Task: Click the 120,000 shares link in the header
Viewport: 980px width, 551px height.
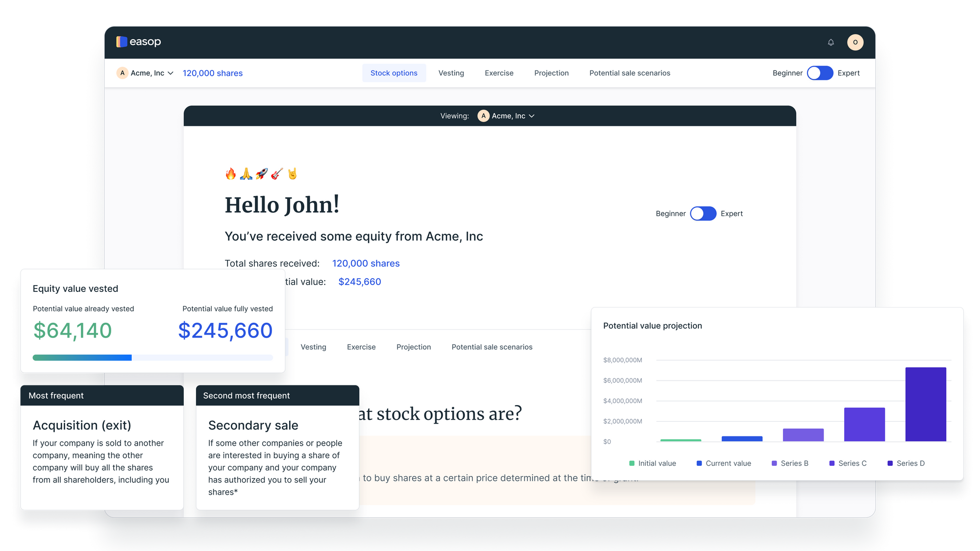Action: pyautogui.click(x=212, y=73)
